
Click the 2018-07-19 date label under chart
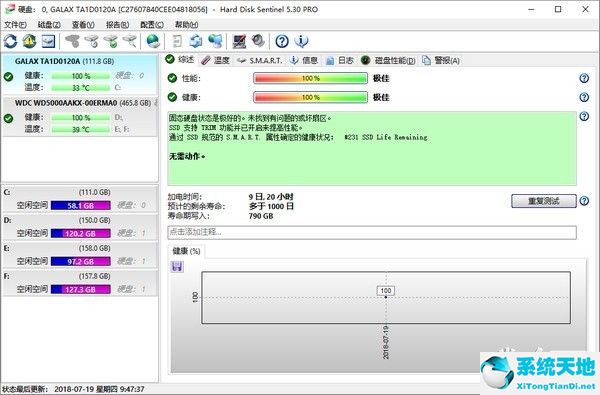pyautogui.click(x=386, y=342)
